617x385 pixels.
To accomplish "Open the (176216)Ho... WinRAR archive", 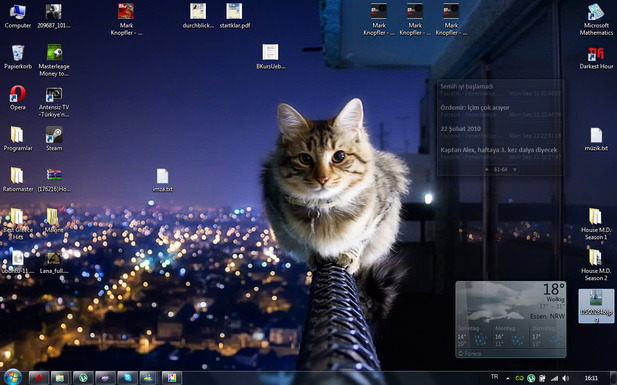I will click(54, 180).
